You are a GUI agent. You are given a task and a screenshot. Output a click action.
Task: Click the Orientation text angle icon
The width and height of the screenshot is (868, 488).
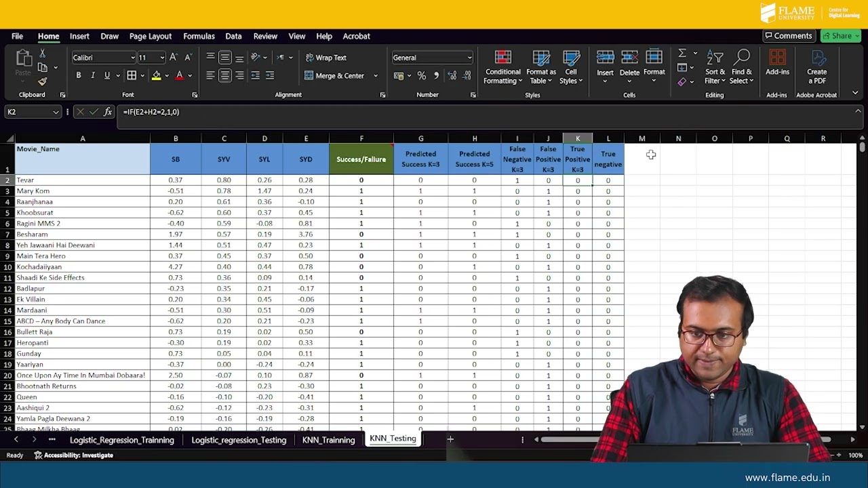click(256, 58)
